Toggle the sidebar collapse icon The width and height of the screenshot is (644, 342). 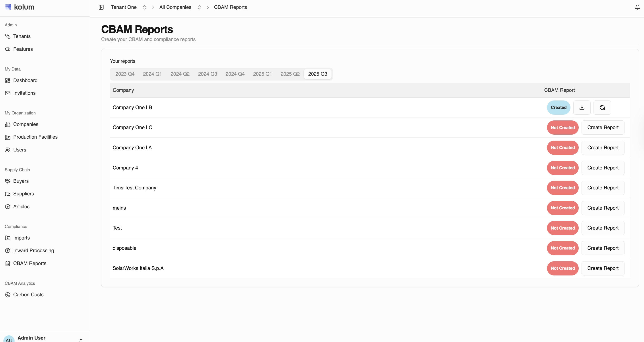click(101, 7)
